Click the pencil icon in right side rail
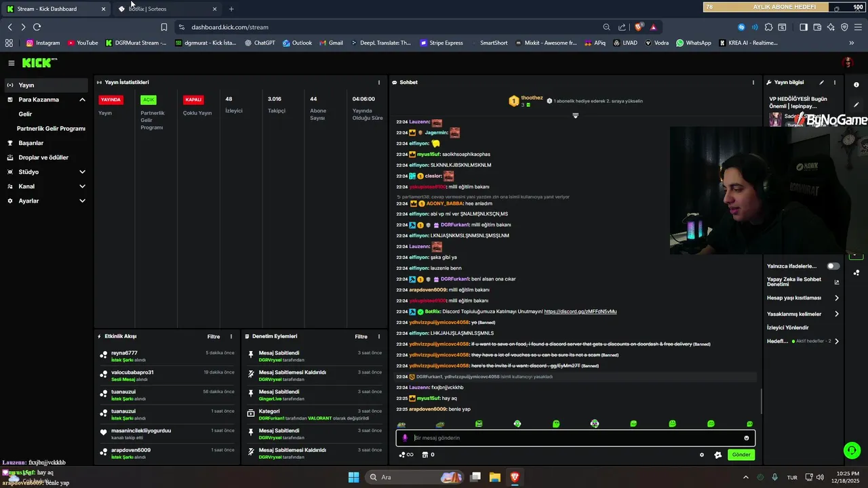Viewport: 868px width, 488px height. point(856,105)
